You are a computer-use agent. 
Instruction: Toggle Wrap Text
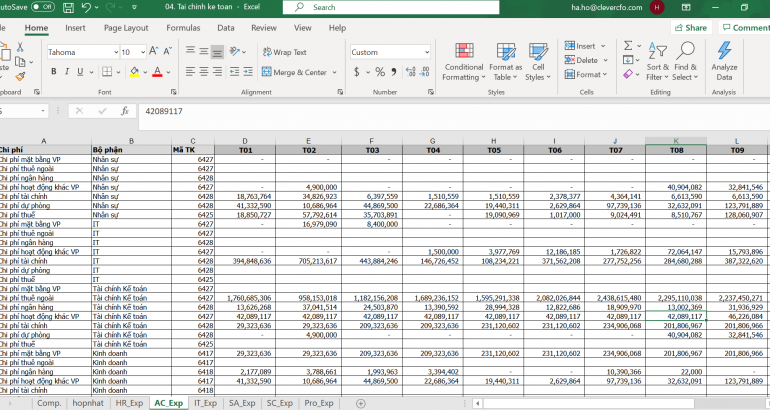(285, 52)
